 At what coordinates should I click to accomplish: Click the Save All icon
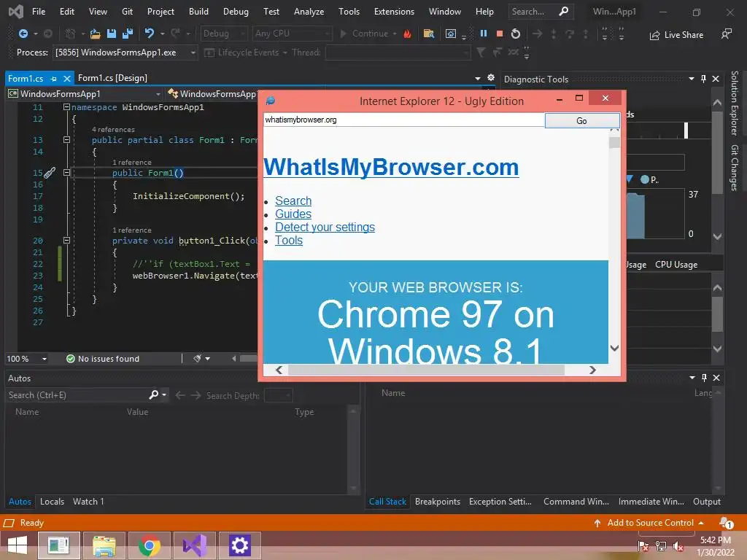pos(128,34)
